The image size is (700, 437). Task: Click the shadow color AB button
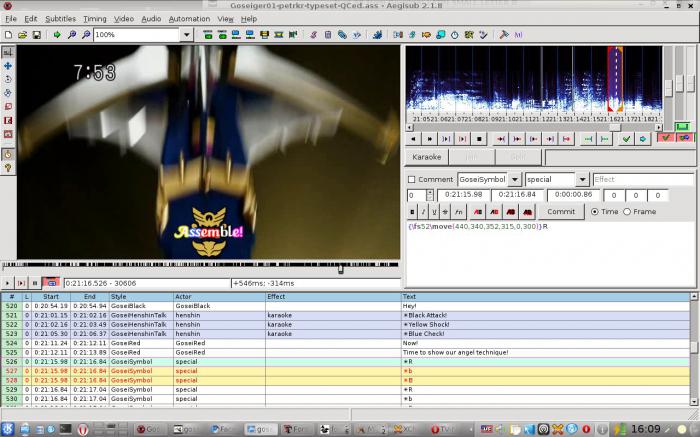[x=527, y=212]
